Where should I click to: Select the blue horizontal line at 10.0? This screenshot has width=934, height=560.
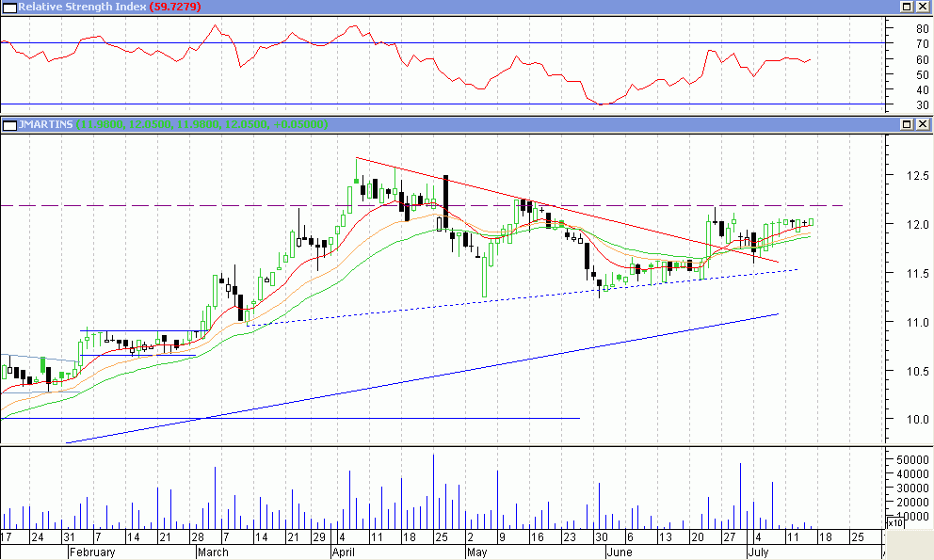290,418
